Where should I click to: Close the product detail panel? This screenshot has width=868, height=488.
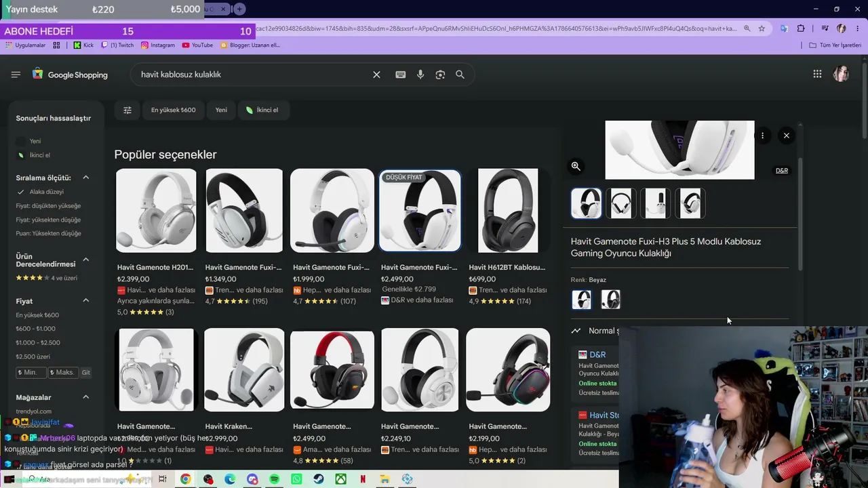point(786,136)
